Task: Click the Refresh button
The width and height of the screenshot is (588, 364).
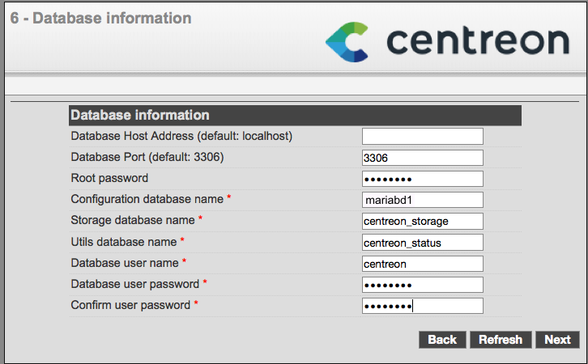Action: 501,340
